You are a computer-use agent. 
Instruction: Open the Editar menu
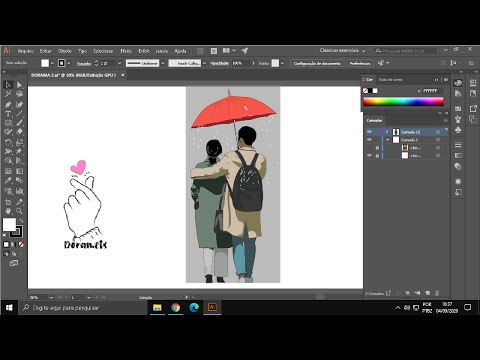[x=45, y=51]
